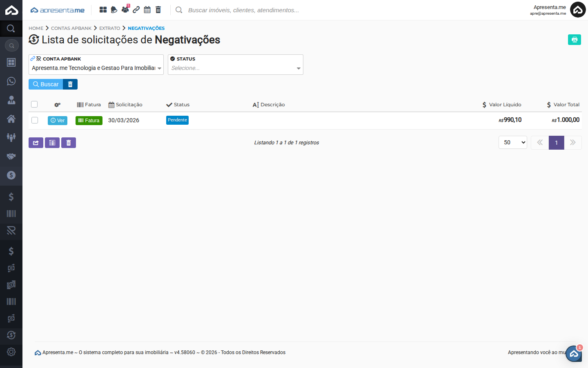Screen dimensions: 588x368
Task: Open the calendar icon in top toolbar
Action: [x=147, y=10]
